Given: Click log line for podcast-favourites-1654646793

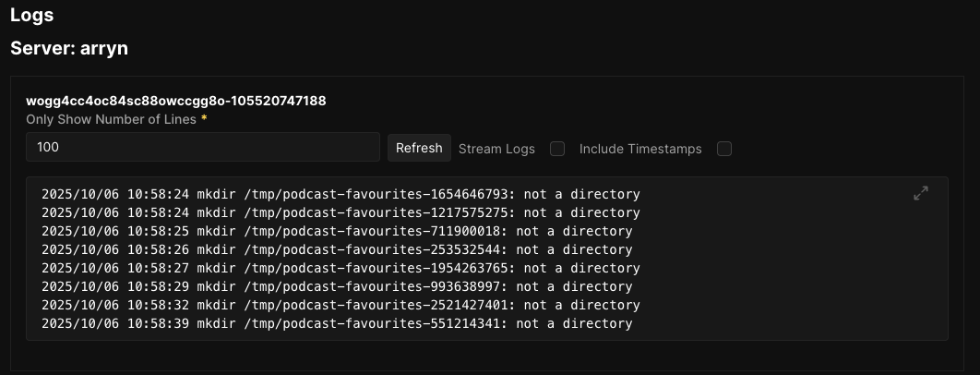Looking at the screenshot, I should pyautogui.click(x=341, y=195).
